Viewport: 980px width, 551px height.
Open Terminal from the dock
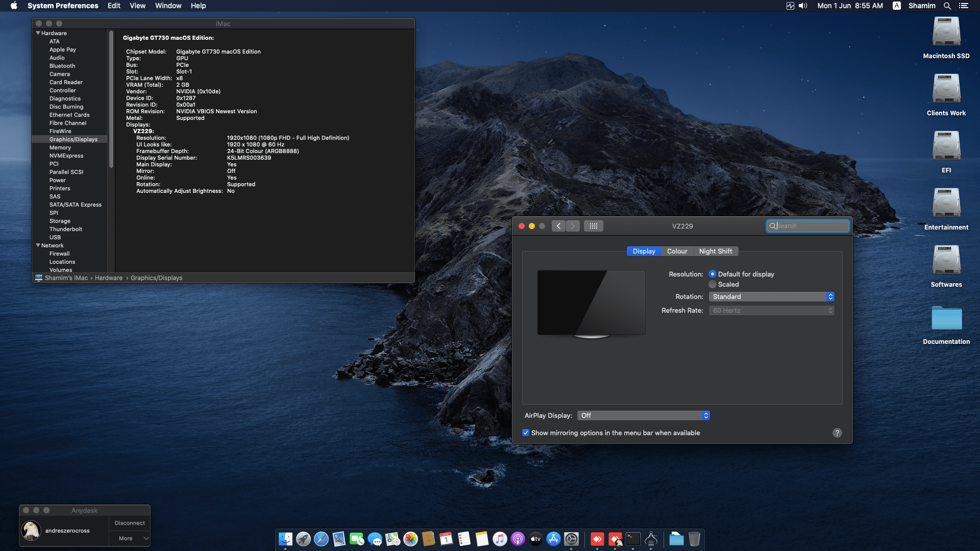[633, 539]
